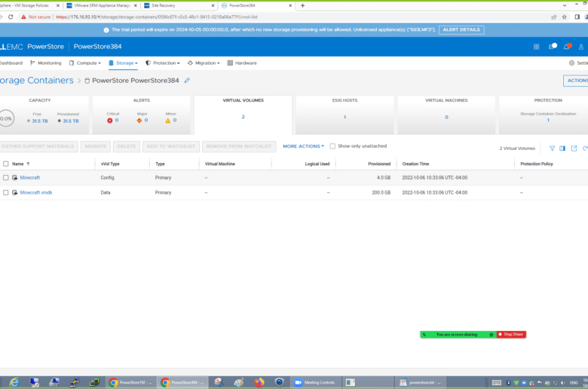Screen dimensions: 588x389
Task: Click the 0.0% capacity usage gauge
Action: point(6,118)
